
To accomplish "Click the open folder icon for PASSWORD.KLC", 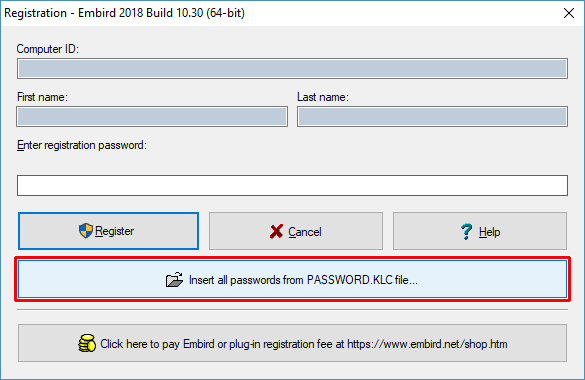I will click(x=174, y=280).
